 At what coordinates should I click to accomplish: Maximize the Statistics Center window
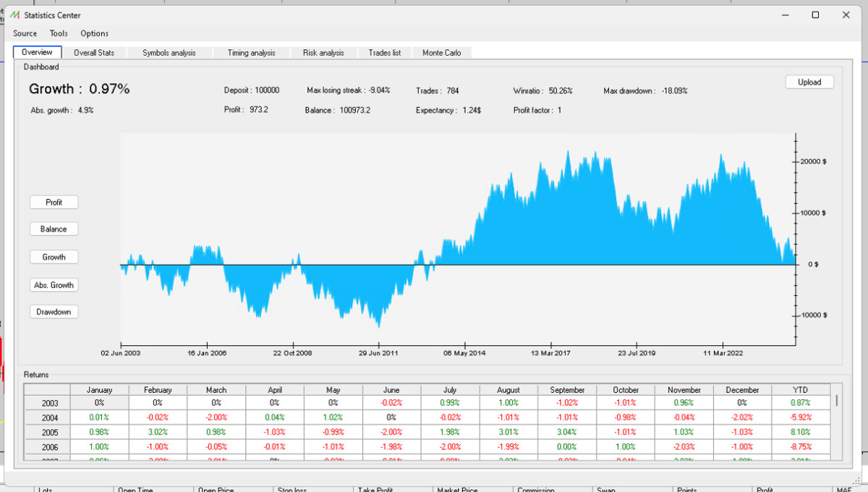(815, 15)
